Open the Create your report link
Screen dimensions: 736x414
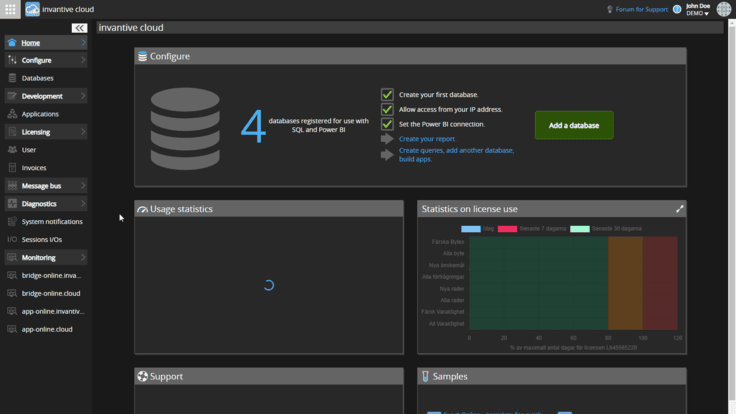point(427,139)
